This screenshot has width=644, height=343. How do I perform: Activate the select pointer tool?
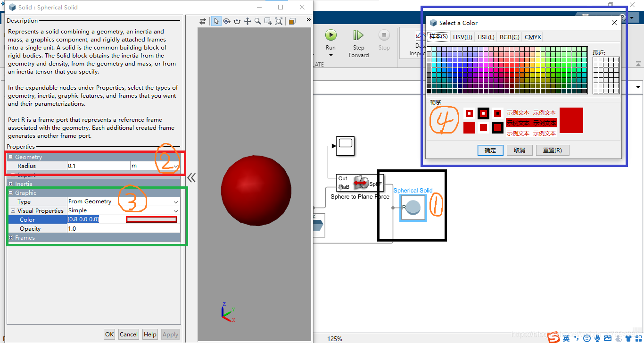point(216,21)
